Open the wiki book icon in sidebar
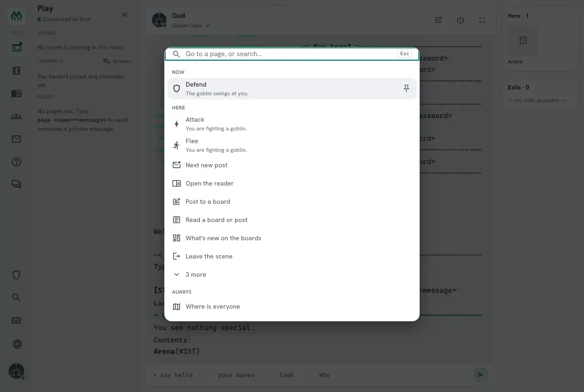584x392 pixels. coord(16,93)
